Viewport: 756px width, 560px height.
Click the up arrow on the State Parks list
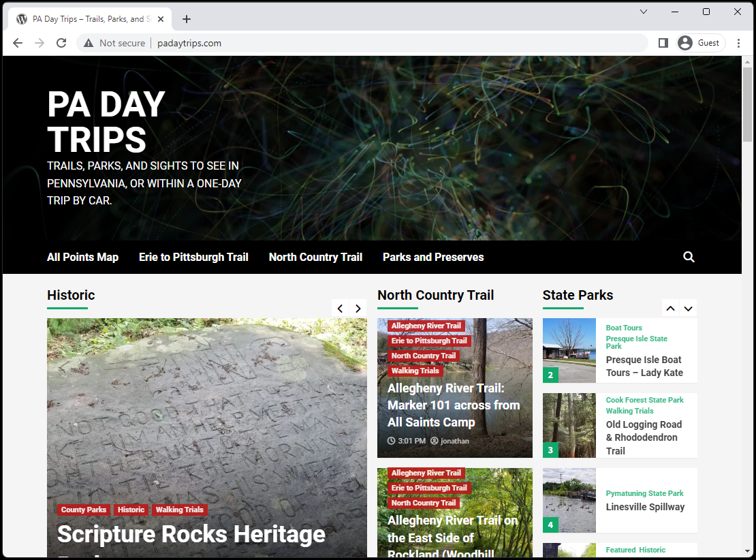(x=670, y=308)
